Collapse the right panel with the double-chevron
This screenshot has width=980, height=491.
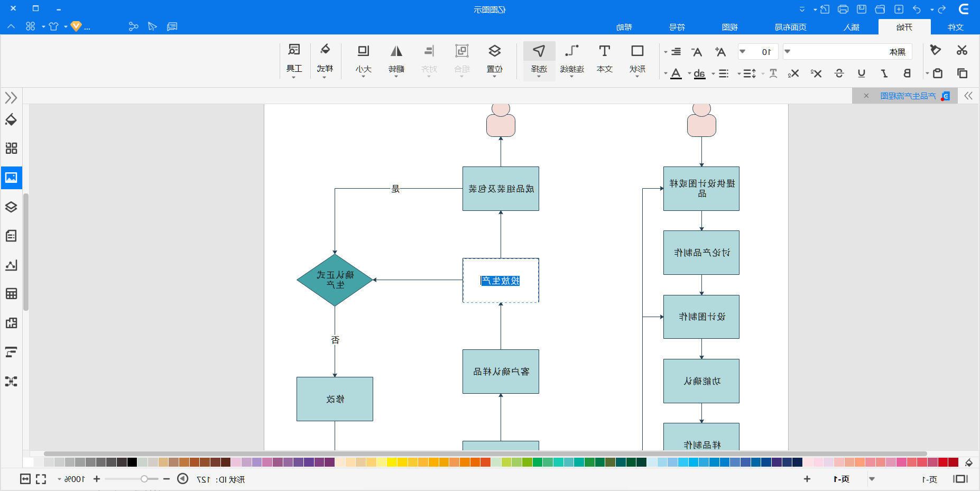click(968, 96)
